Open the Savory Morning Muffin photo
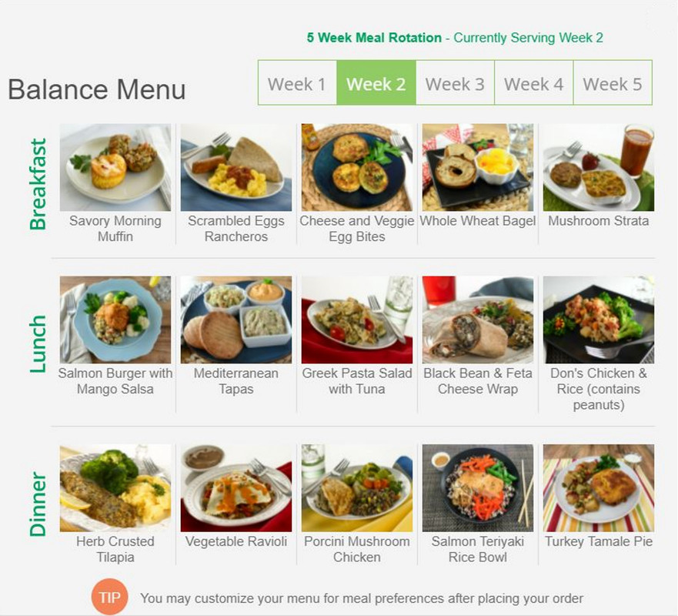678x616 pixels. tap(115, 167)
